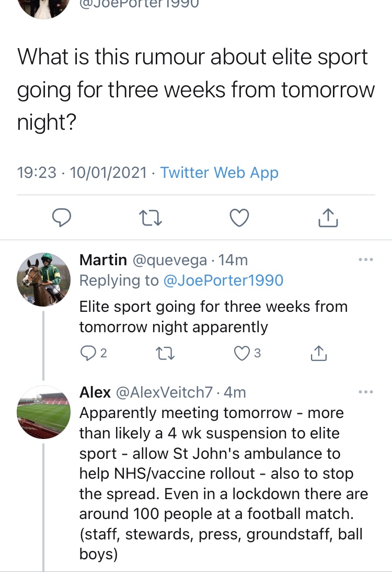392x575 pixels.
Task: Share the main tweet
Action: (328, 217)
